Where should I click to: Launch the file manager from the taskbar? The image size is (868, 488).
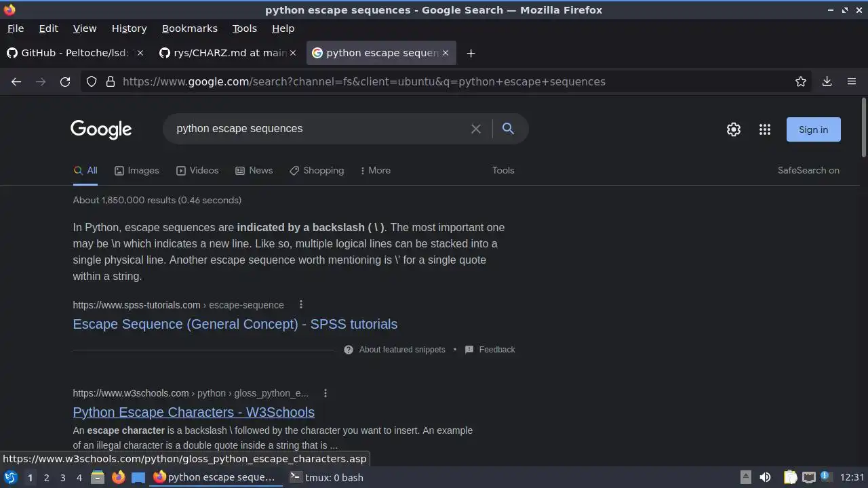pos(98,477)
